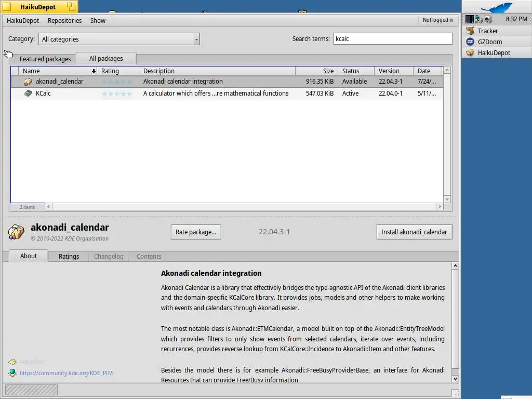Click the HaikuDepot icon in Deskbar
532x399 pixels.
tap(470, 52)
